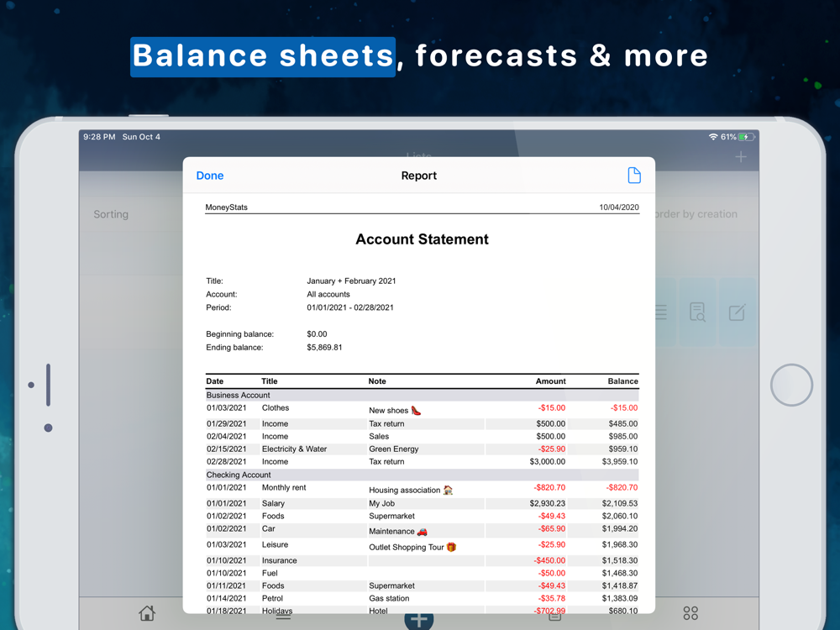
Task: Click the $3,959.10 balance cell
Action: click(x=620, y=462)
